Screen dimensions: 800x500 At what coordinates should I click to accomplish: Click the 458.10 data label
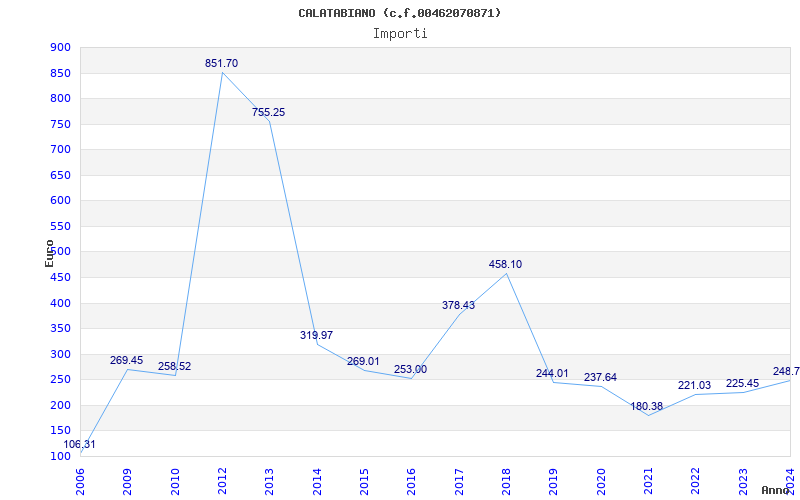pos(505,264)
